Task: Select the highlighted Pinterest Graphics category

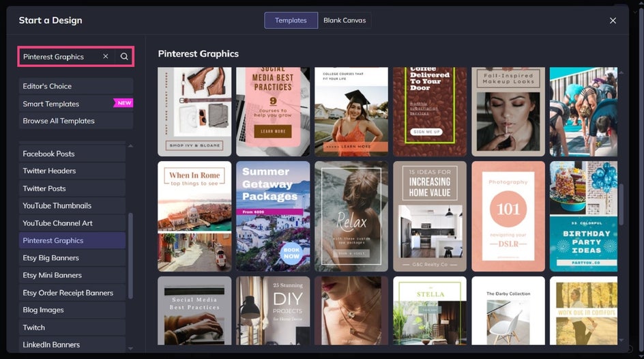Action: [x=72, y=240]
